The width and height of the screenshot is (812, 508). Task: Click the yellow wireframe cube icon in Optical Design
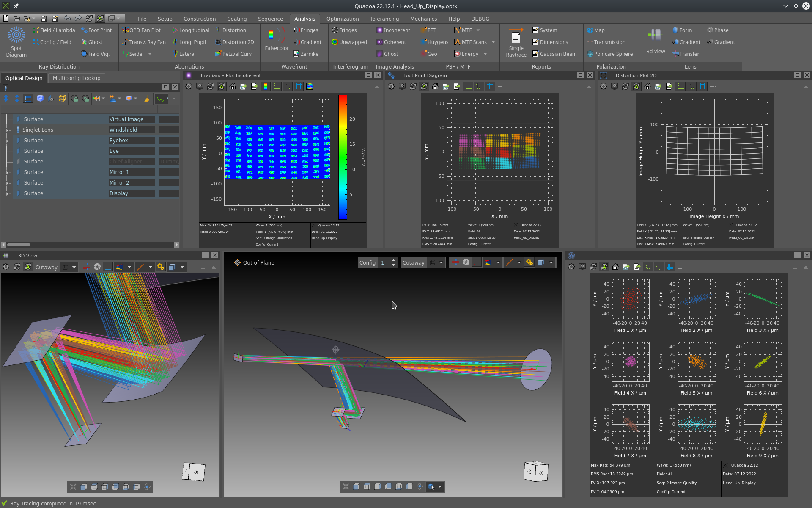click(62, 98)
